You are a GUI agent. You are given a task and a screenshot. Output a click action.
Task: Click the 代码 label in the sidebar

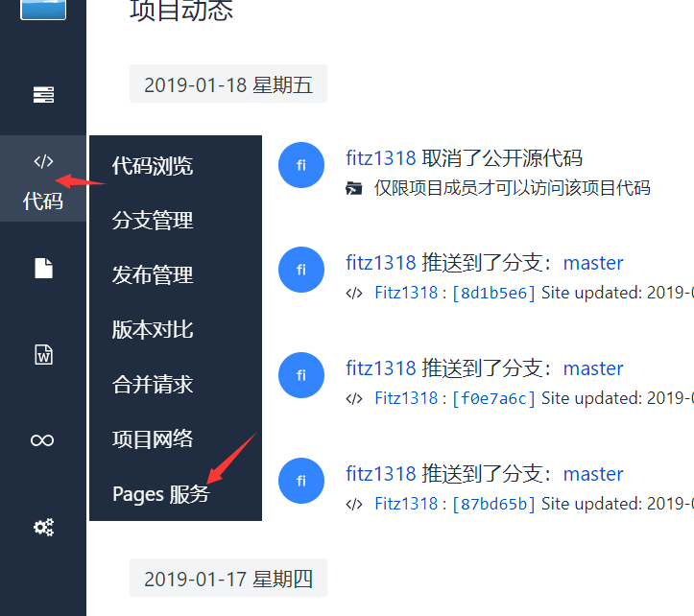pyautogui.click(x=43, y=201)
